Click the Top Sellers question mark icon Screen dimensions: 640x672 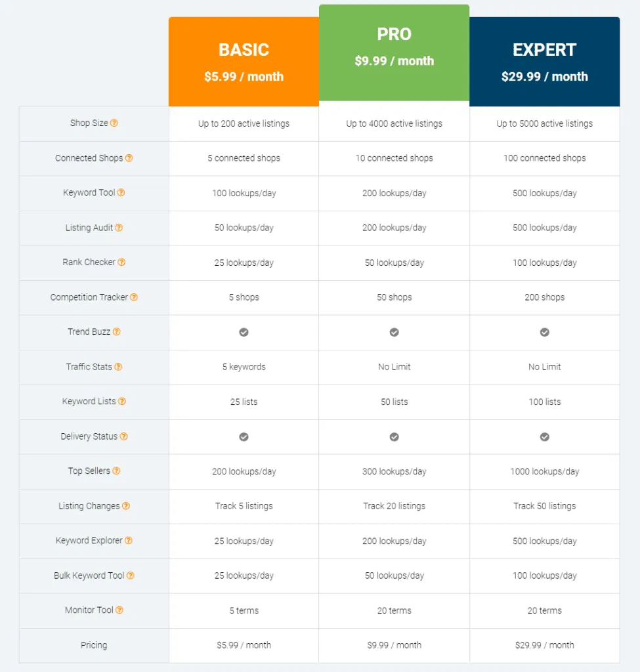117,471
